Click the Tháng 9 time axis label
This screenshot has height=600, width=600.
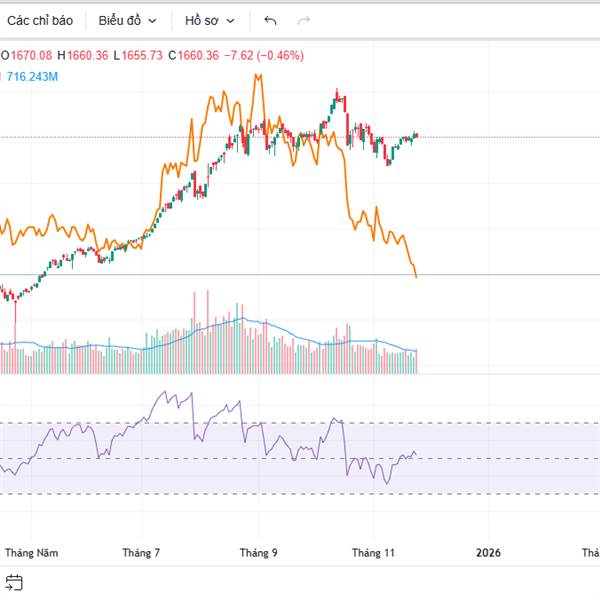click(258, 552)
